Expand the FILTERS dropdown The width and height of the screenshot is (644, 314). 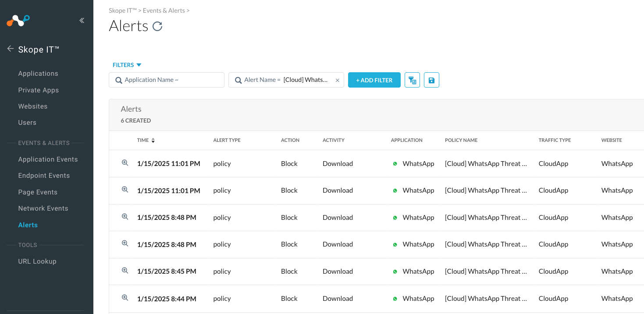coord(127,65)
